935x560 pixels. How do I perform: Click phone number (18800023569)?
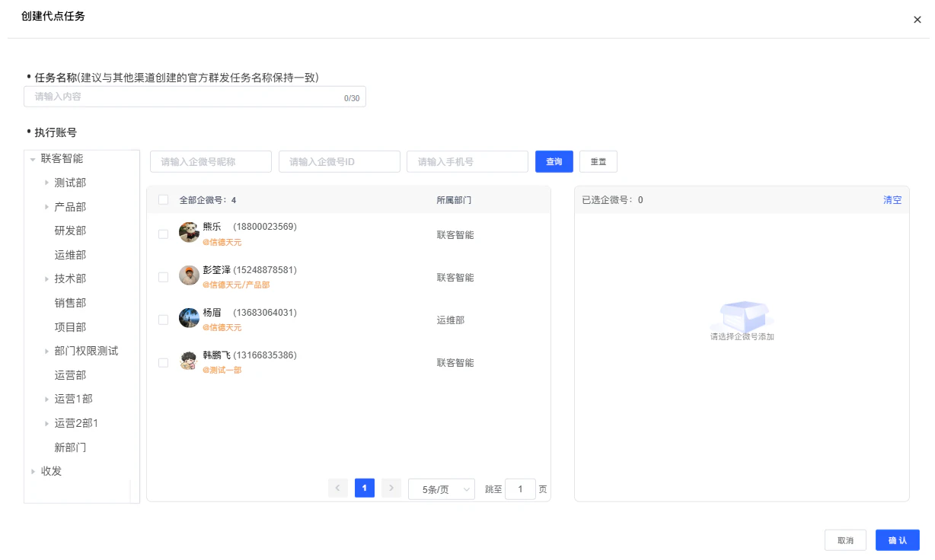click(265, 228)
